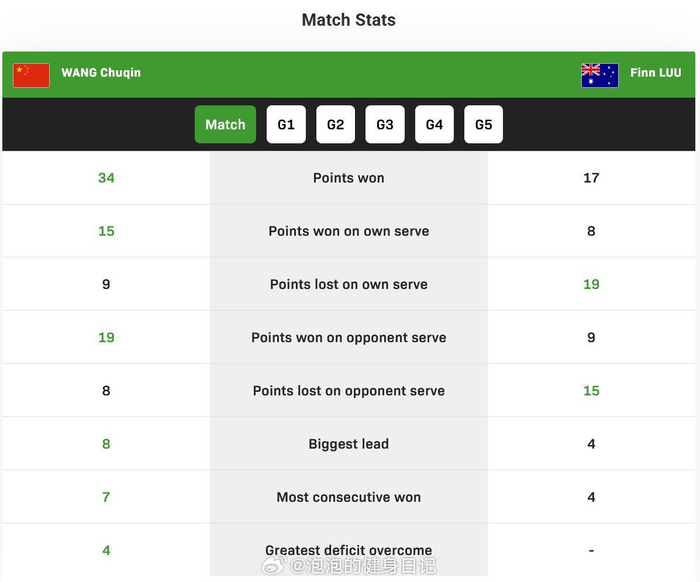Image resolution: width=700 pixels, height=582 pixels.
Task: Select the Points won on own serve label
Action: pyautogui.click(x=348, y=231)
